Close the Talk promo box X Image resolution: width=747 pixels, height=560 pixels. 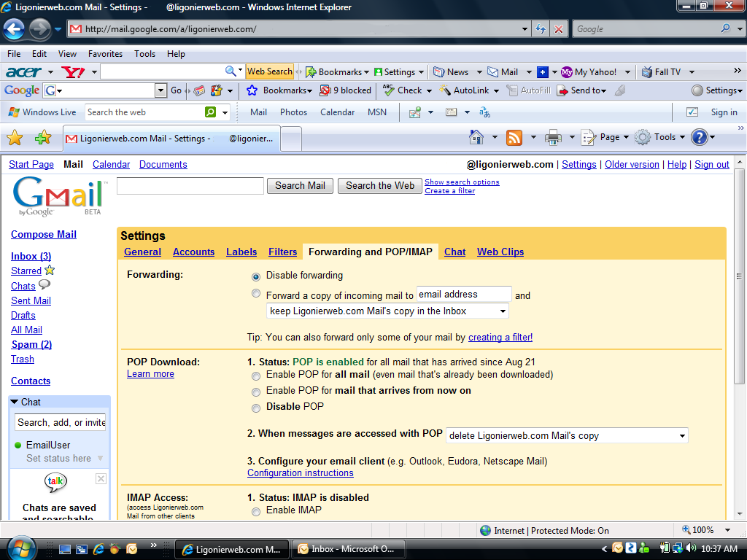[x=101, y=478]
